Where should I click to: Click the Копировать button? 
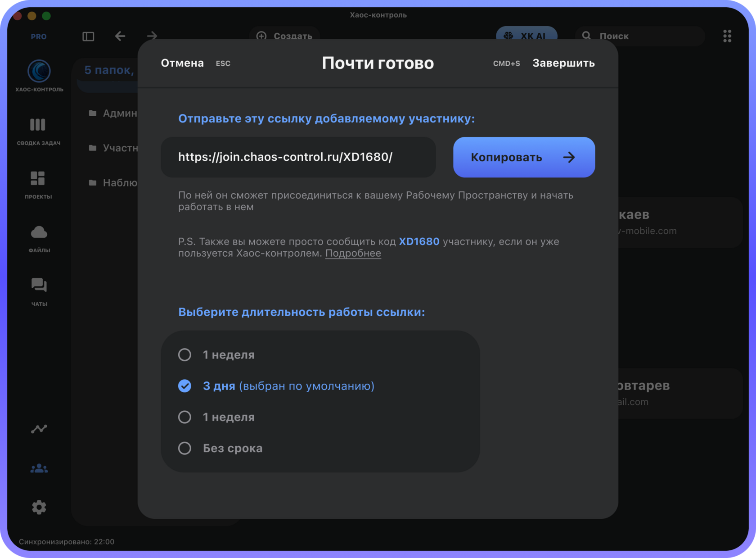tap(524, 157)
